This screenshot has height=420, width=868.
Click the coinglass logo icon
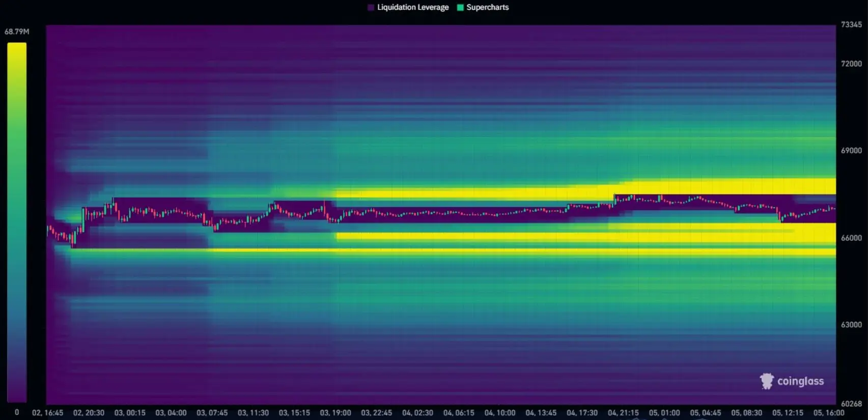pyautogui.click(x=766, y=381)
